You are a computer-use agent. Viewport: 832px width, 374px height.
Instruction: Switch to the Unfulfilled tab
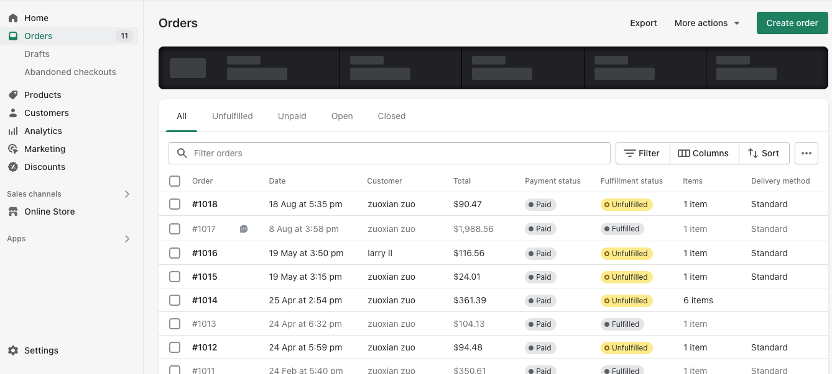(232, 116)
